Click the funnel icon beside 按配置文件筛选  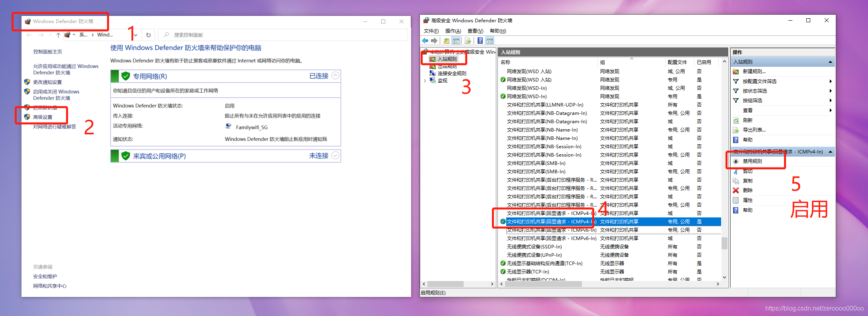pos(736,81)
